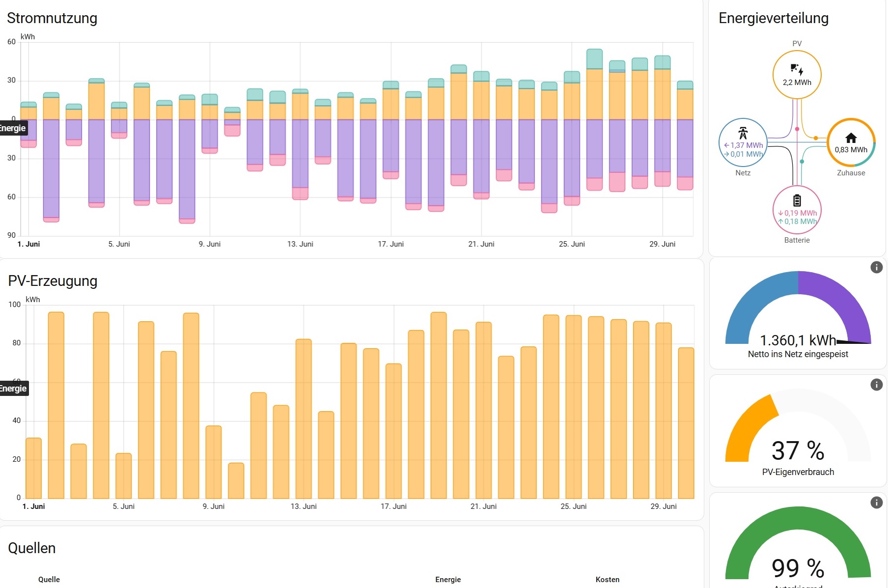Click the Netz transmission tower icon
Screen dimensions: 888x588
click(743, 133)
